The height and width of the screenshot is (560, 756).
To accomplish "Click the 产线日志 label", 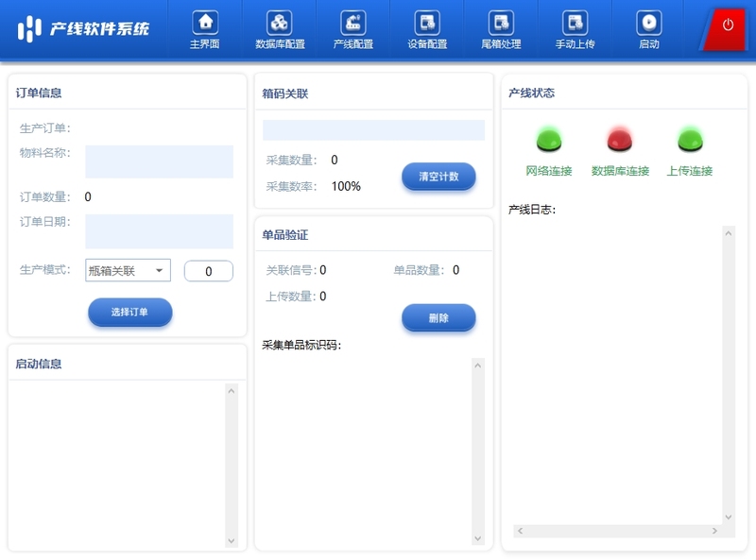I will pyautogui.click(x=532, y=210).
